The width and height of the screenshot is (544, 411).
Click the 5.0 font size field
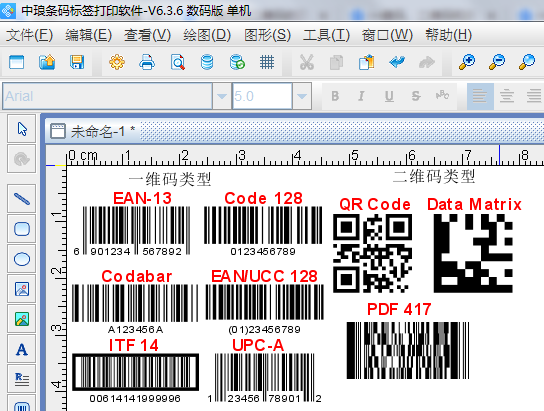[x=262, y=96]
